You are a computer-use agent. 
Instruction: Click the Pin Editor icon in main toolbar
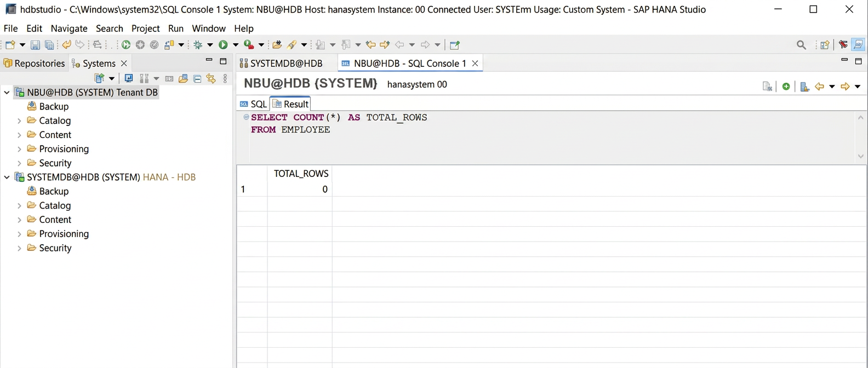[x=454, y=45]
